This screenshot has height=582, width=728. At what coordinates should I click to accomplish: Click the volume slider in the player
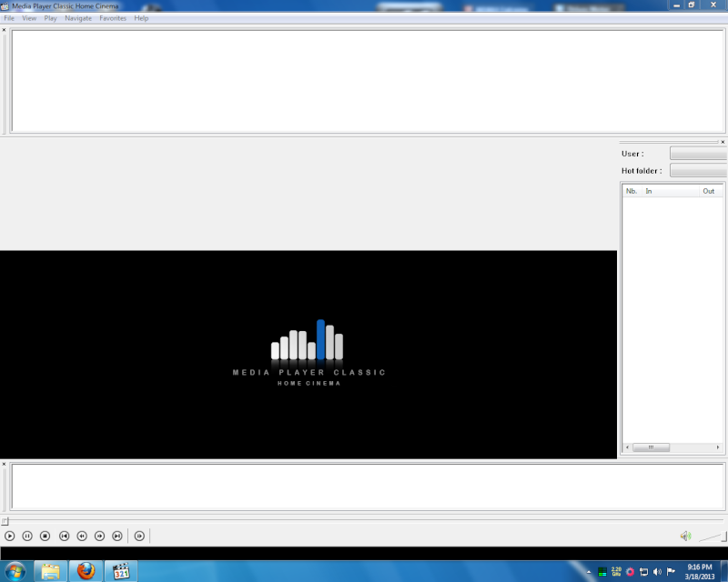pyautogui.click(x=713, y=537)
